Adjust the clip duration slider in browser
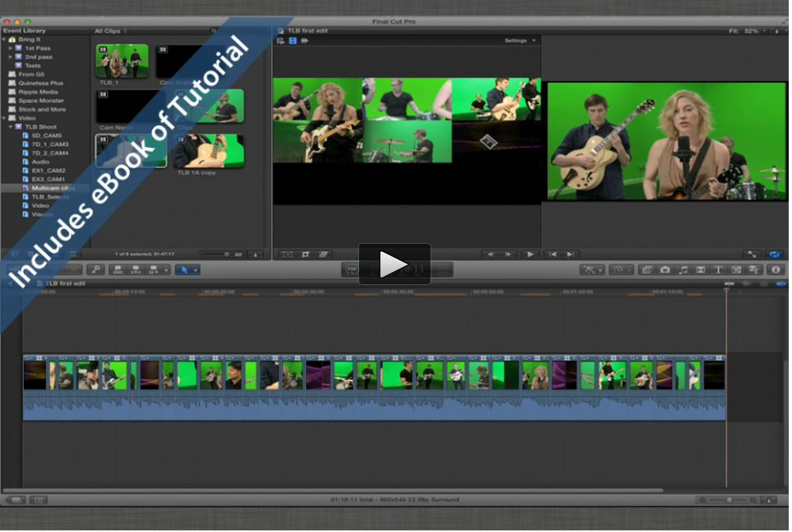Viewport: 792px width, 532px height. click(x=216, y=255)
